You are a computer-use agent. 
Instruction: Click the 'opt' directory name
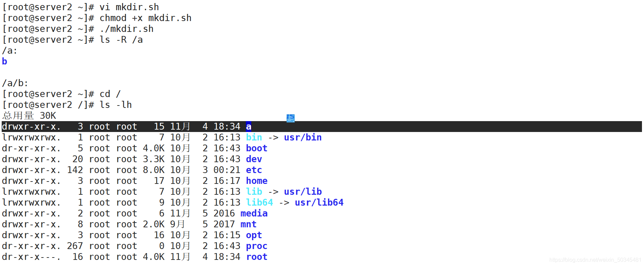point(254,235)
